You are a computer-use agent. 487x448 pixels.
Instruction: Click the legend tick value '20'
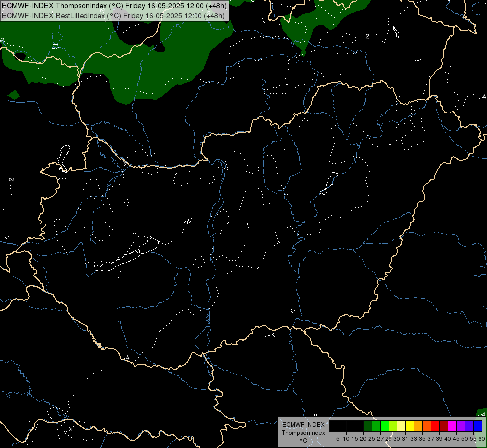point(363,439)
